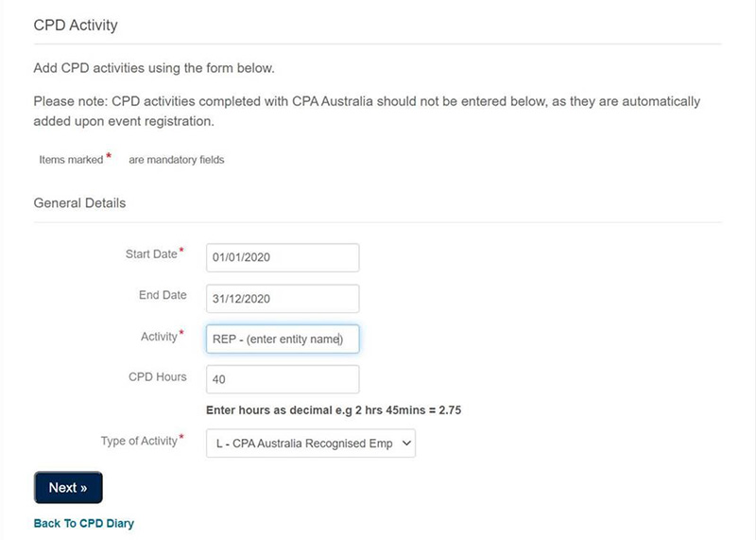The width and height of the screenshot is (756, 540).
Task: Open the Back To CPD Diary link
Action: (x=84, y=524)
